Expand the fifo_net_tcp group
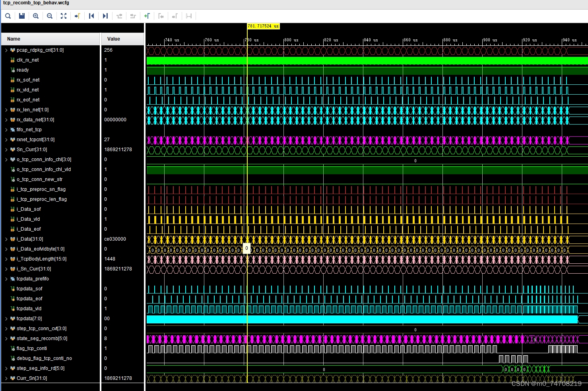This screenshot has height=391, width=588. tap(6, 130)
